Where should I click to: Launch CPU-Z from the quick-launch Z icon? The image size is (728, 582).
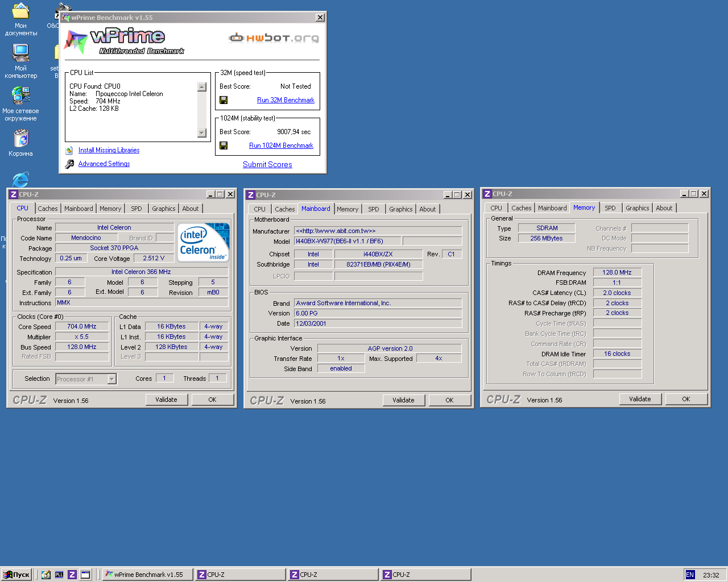(x=72, y=575)
